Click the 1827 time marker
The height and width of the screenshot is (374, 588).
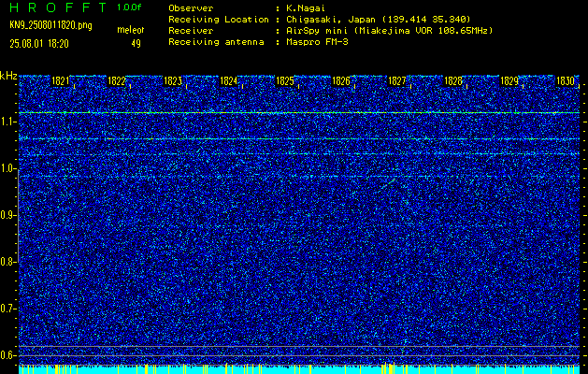tap(396, 81)
